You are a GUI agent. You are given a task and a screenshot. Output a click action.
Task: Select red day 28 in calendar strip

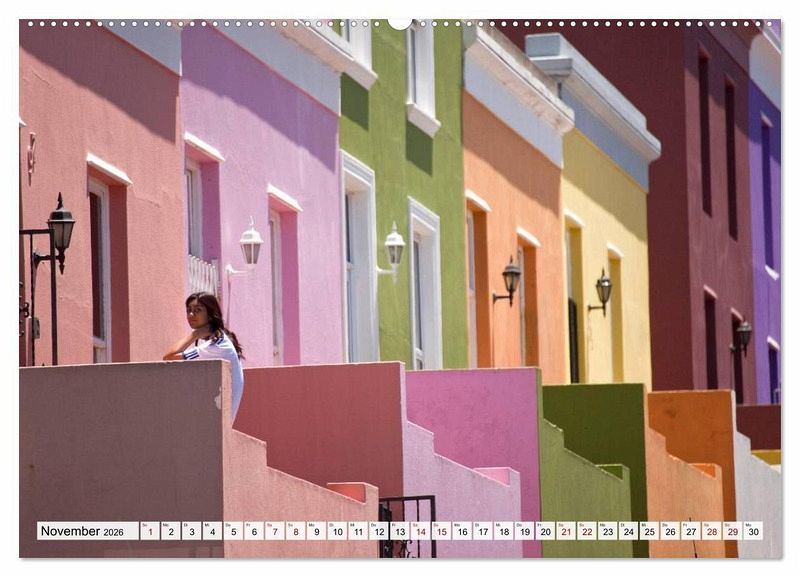pos(712,531)
